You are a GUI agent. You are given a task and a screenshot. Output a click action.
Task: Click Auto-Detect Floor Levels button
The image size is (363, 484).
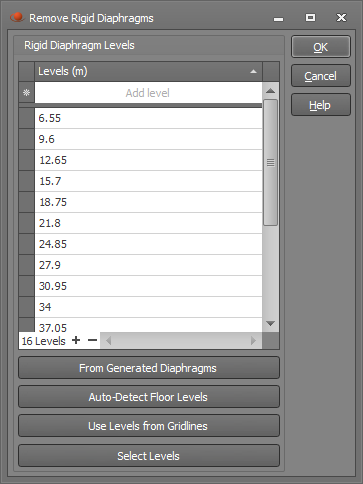pos(149,397)
